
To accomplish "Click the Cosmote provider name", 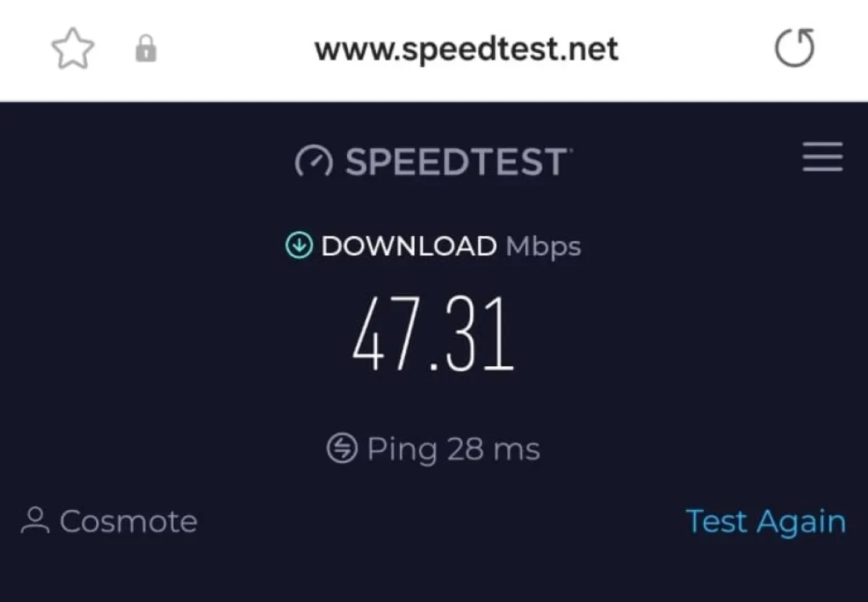I will pos(129,521).
